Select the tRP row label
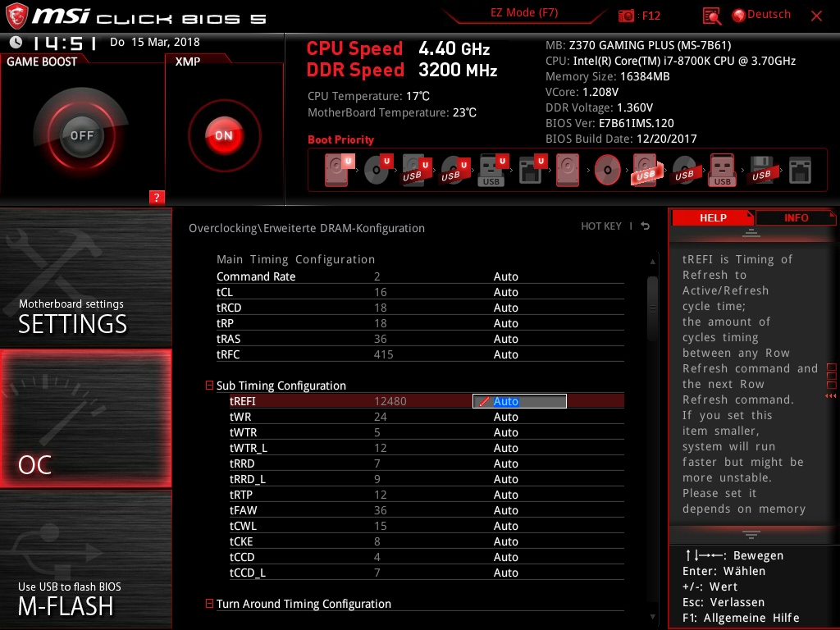Screen dimensions: 840x630 pos(225,323)
